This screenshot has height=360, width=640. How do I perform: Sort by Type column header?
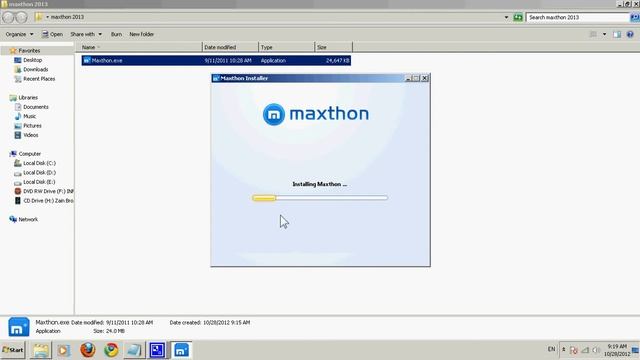287,47
